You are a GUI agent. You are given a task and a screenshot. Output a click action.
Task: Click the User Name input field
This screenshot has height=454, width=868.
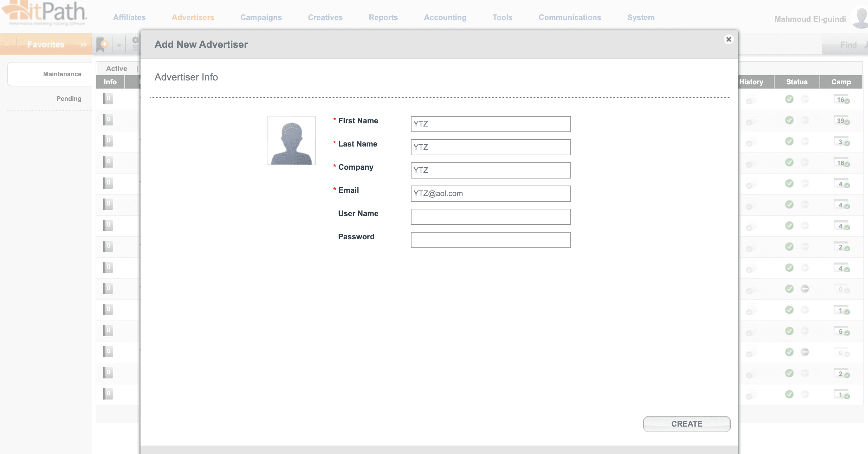[x=490, y=217]
